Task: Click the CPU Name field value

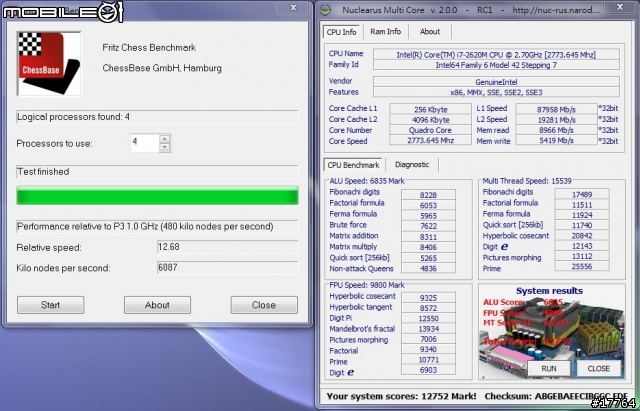Action: coord(496,54)
